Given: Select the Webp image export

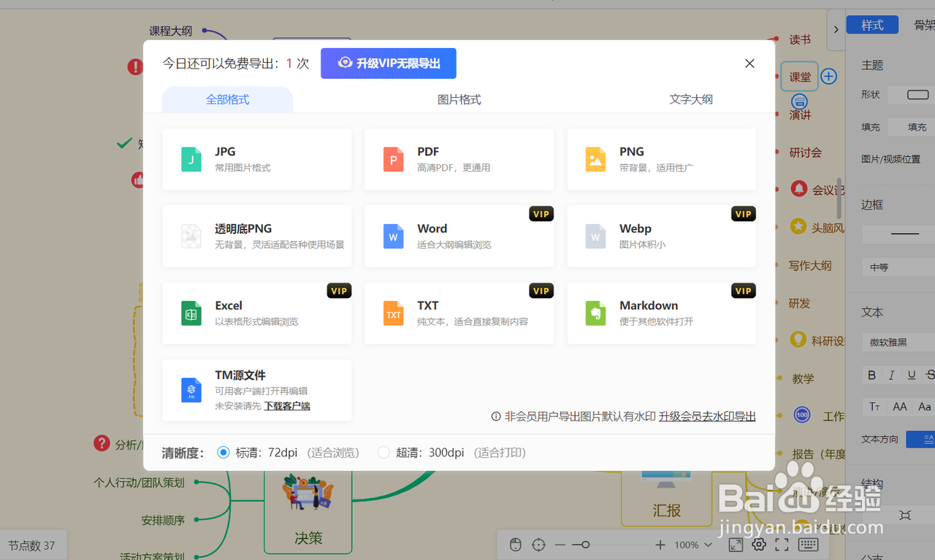Looking at the screenshot, I should (661, 236).
